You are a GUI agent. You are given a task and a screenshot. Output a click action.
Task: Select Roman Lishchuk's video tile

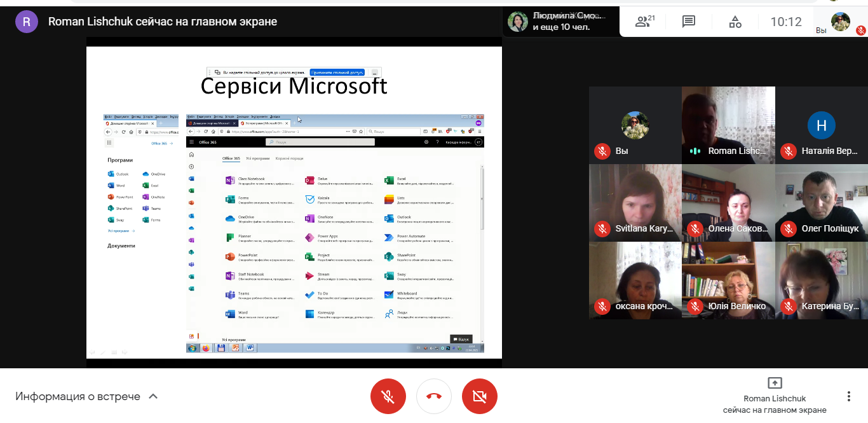[x=728, y=125]
